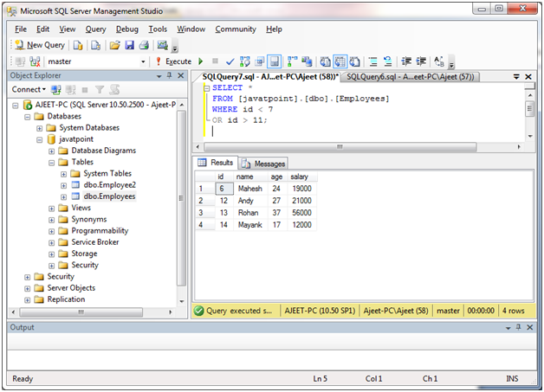Toggle Include Client Statistics
This screenshot has height=392, width=544.
(307, 61)
